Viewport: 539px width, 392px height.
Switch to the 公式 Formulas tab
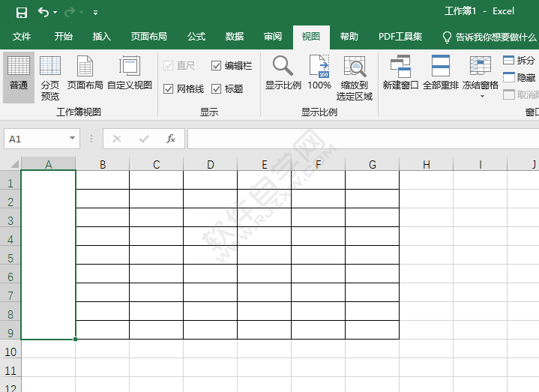pos(196,37)
